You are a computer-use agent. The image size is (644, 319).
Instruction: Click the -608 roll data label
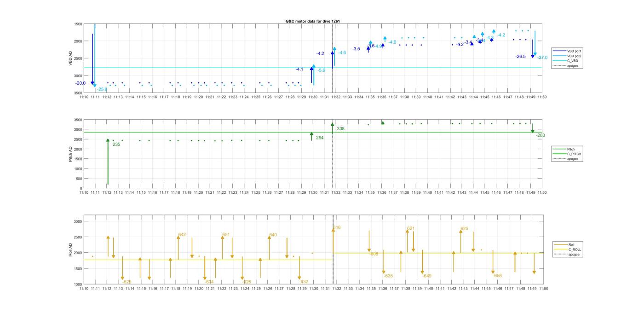click(x=374, y=254)
